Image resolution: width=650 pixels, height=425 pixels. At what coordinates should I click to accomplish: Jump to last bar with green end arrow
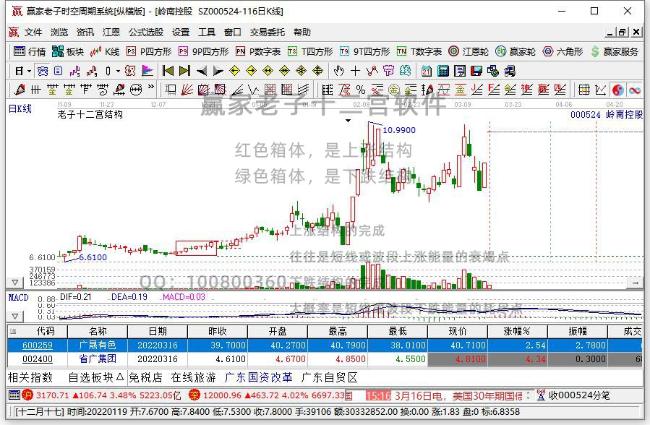click(x=184, y=71)
